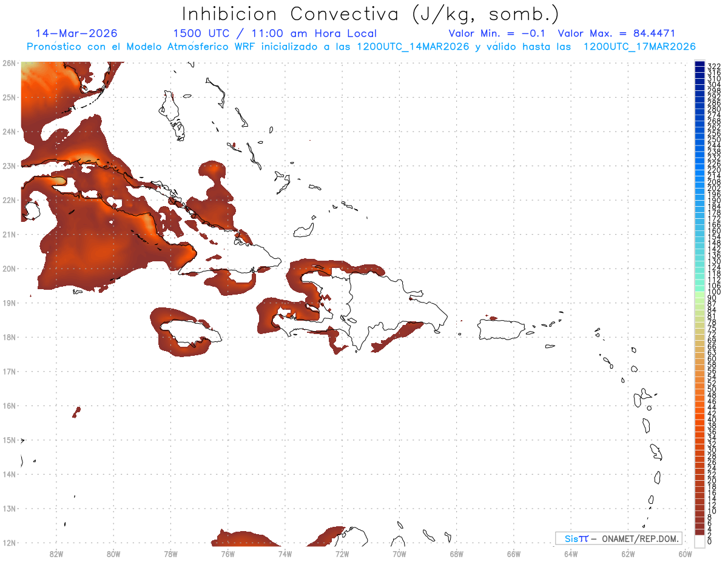Viewport: 728px width, 562px height.
Task: Click the 78W longitude label
Action: pos(170,553)
